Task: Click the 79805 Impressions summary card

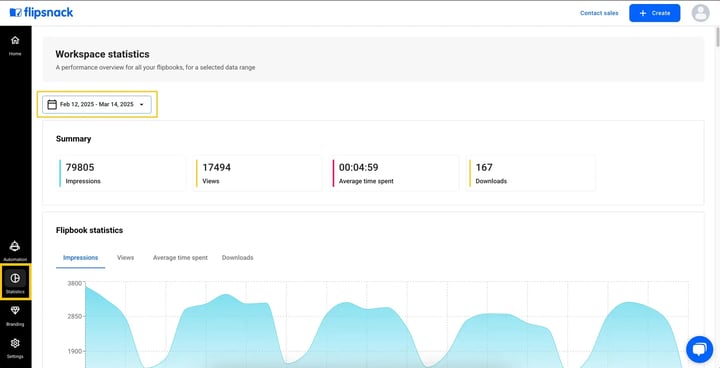Action: pos(122,173)
